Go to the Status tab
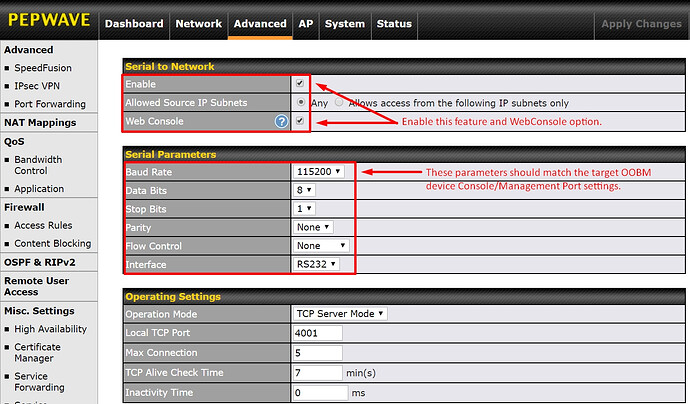 [x=393, y=24]
